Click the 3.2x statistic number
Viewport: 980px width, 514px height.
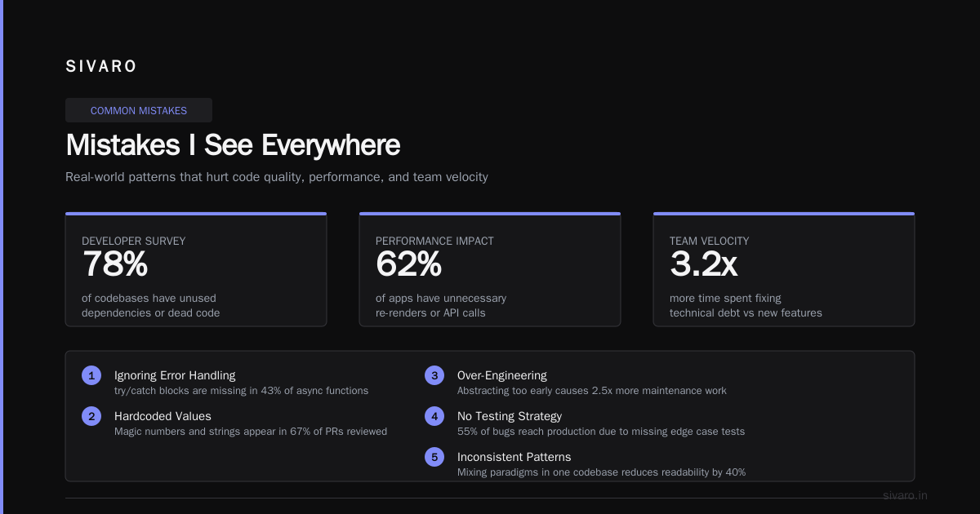[x=704, y=264]
